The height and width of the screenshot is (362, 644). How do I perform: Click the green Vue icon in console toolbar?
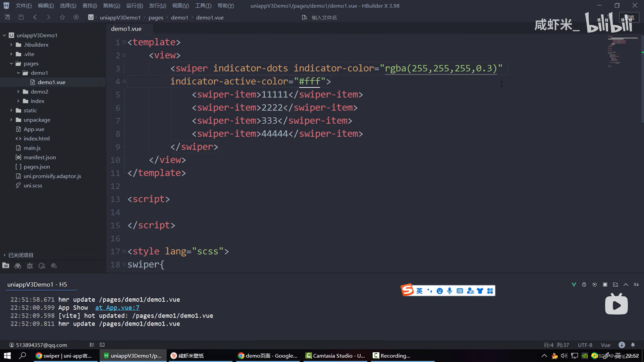coord(574,285)
